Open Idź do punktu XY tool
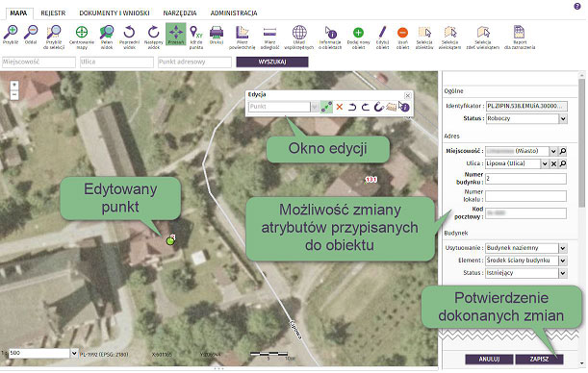 (196, 37)
